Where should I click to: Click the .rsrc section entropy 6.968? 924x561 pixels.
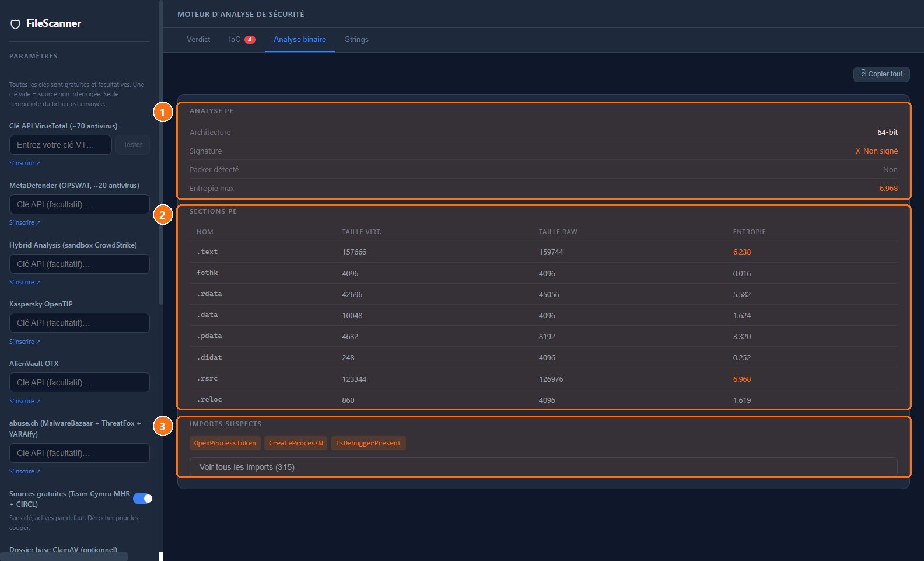[742, 379]
